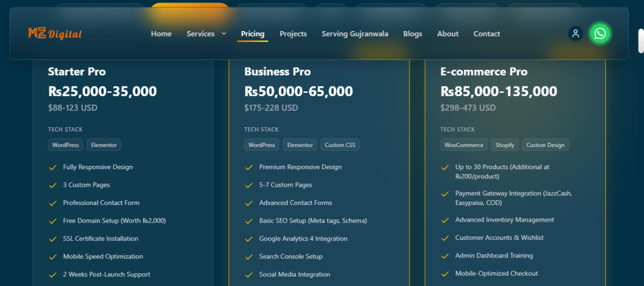Click the Shopify tech stack tag

(x=504, y=145)
